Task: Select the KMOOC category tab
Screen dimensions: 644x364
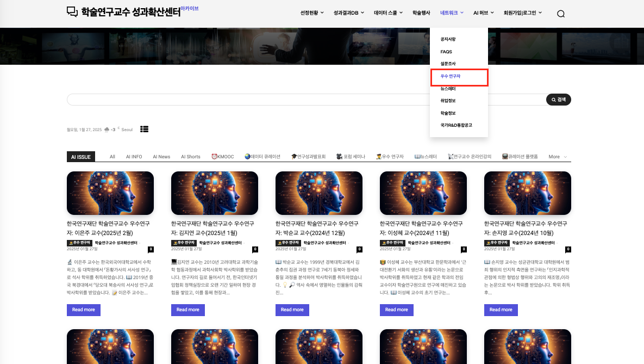Action: 222,157
